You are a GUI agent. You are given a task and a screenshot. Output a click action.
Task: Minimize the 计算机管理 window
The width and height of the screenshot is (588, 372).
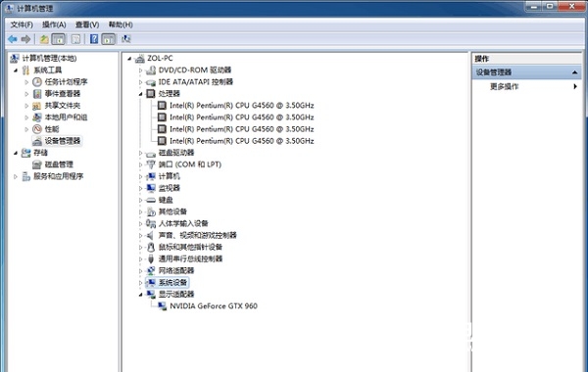point(534,6)
